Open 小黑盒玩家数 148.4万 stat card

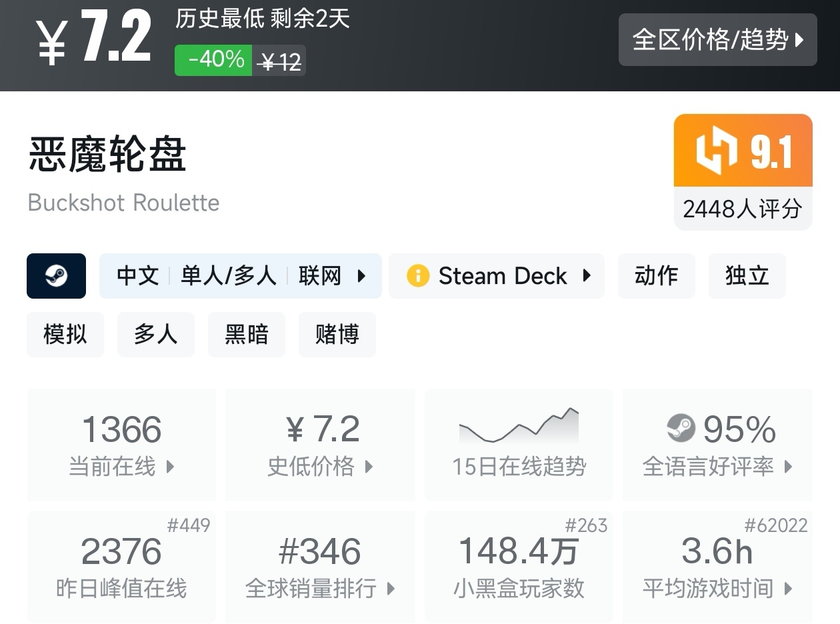(x=519, y=567)
